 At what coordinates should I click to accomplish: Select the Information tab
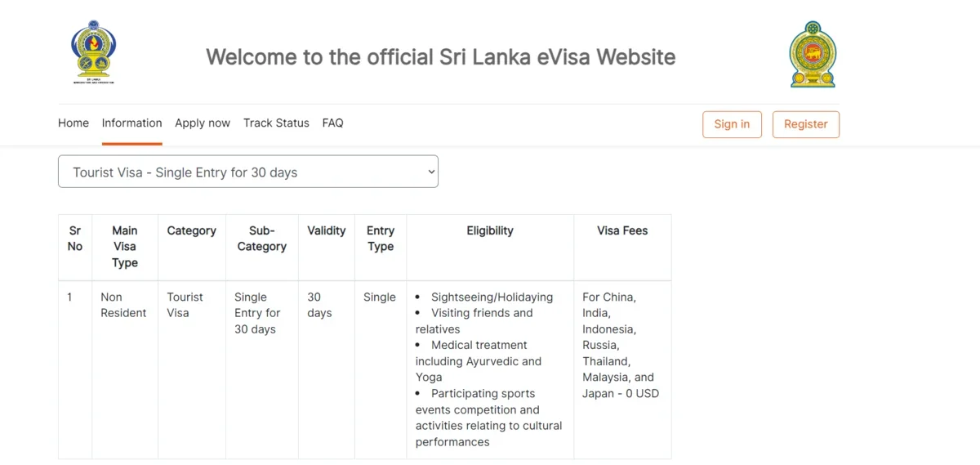point(131,123)
